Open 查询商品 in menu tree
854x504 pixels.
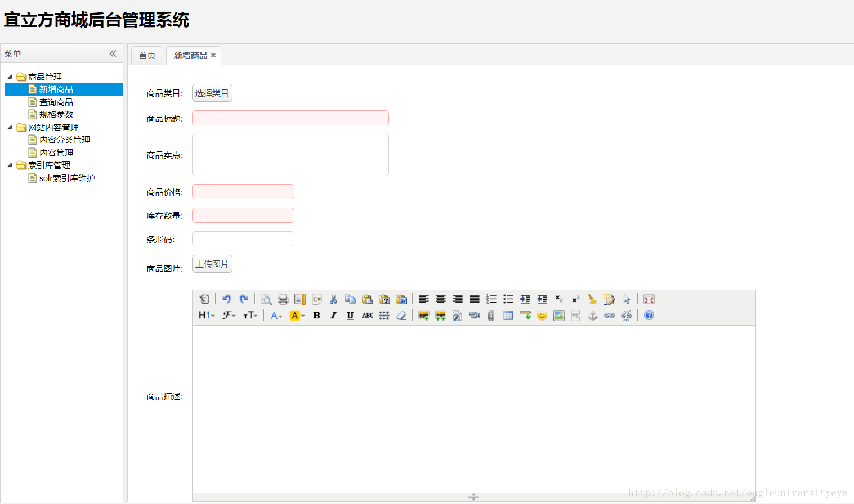point(56,102)
